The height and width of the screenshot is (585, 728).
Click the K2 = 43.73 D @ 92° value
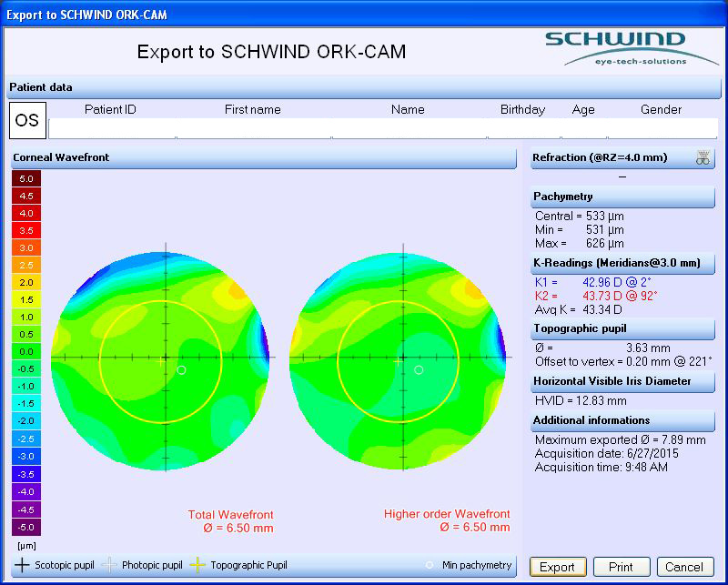596,296
